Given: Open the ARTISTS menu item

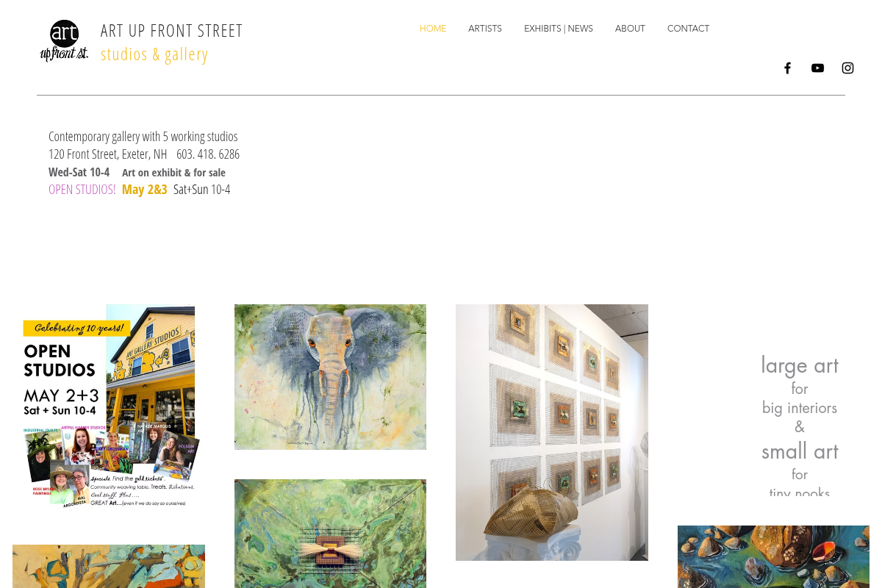Looking at the screenshot, I should coord(485,29).
